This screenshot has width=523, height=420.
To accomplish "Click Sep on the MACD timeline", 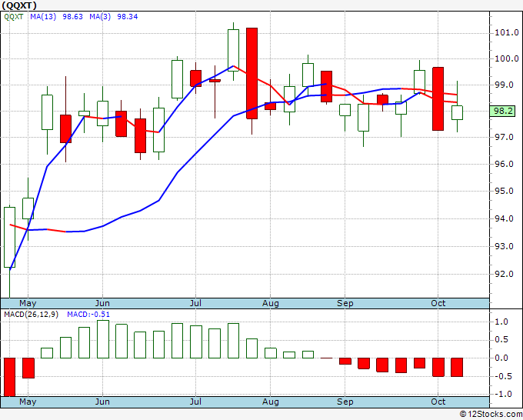I will point(345,402).
